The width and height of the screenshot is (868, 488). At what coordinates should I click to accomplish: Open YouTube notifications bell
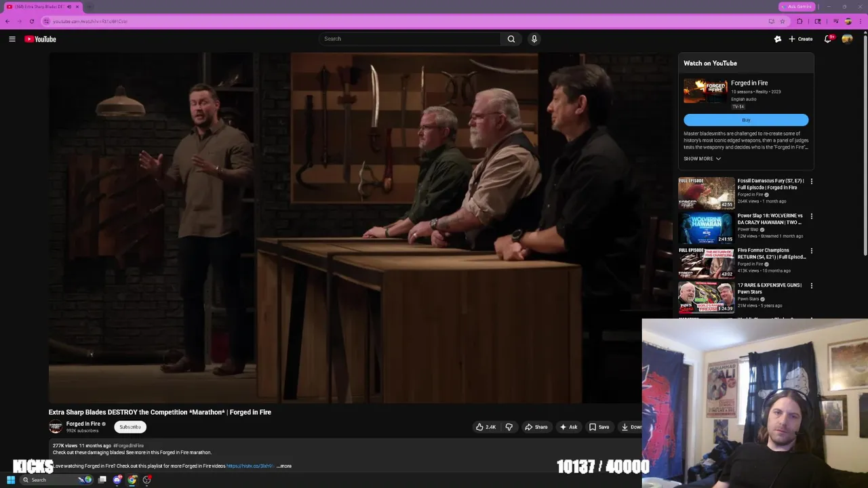[x=827, y=39]
